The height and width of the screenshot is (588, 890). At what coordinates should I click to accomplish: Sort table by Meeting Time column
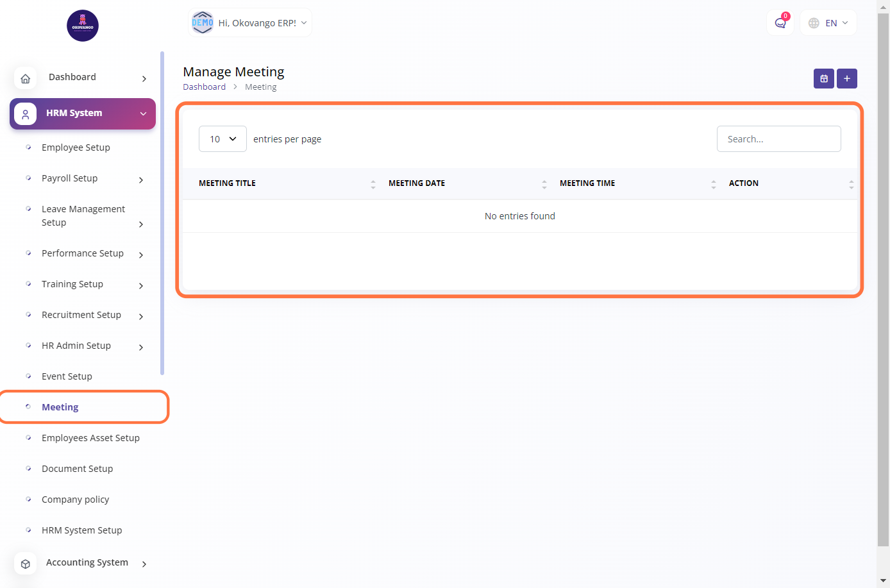[x=637, y=183]
